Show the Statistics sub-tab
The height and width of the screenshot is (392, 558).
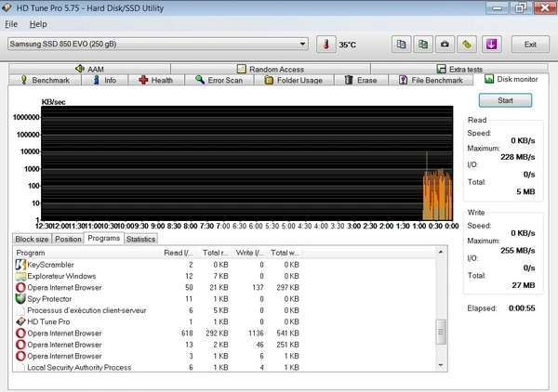point(140,239)
